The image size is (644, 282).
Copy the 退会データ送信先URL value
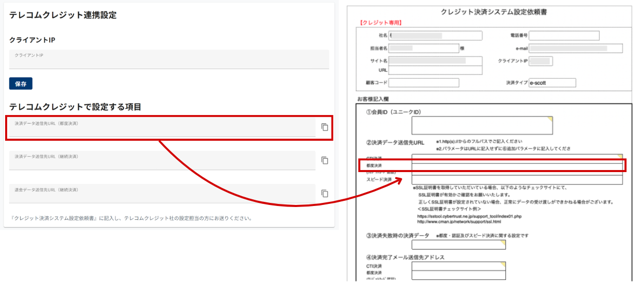coord(324,194)
